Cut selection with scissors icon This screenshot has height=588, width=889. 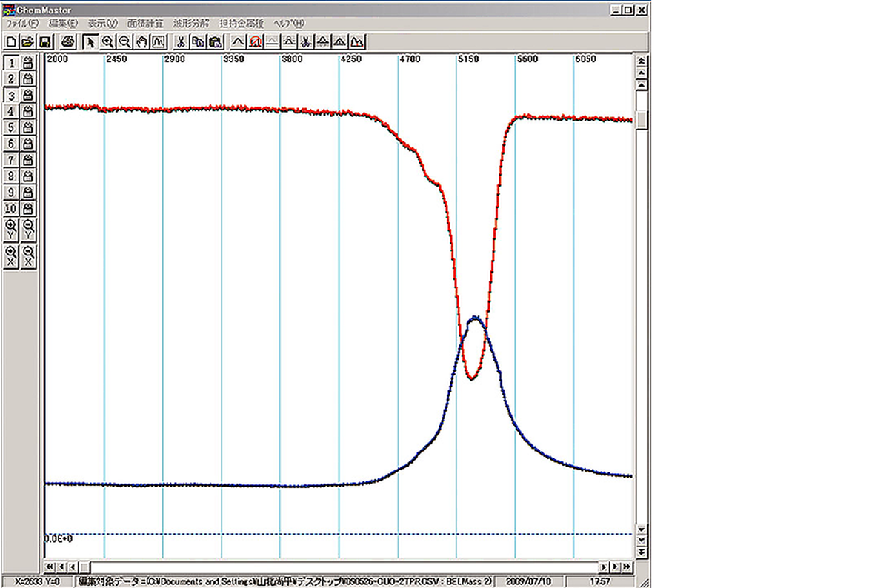point(180,41)
